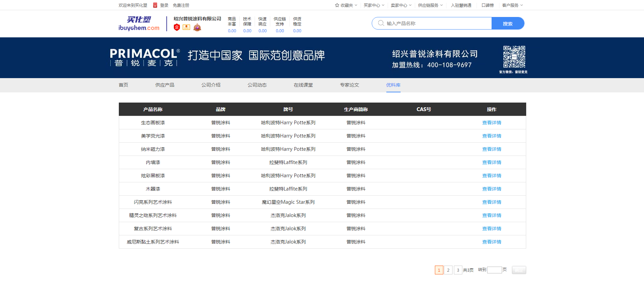Expand the 卖家中心 dropdown

coord(401,5)
